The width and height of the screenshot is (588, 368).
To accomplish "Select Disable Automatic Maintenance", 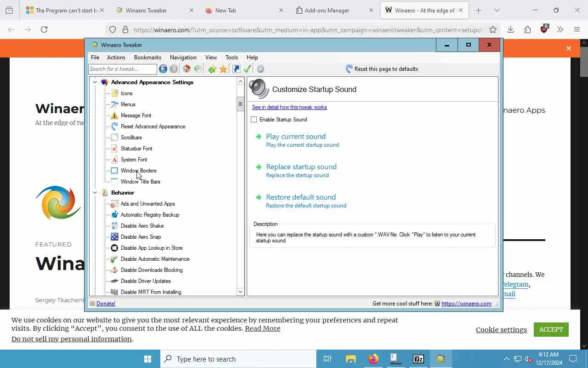I will coord(155,259).
